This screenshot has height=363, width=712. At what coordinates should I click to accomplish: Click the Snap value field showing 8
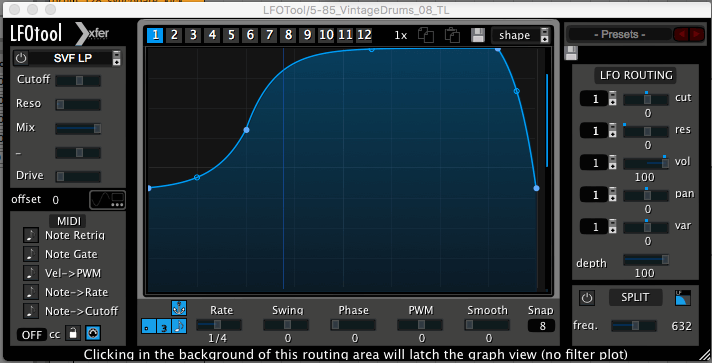pyautogui.click(x=541, y=326)
